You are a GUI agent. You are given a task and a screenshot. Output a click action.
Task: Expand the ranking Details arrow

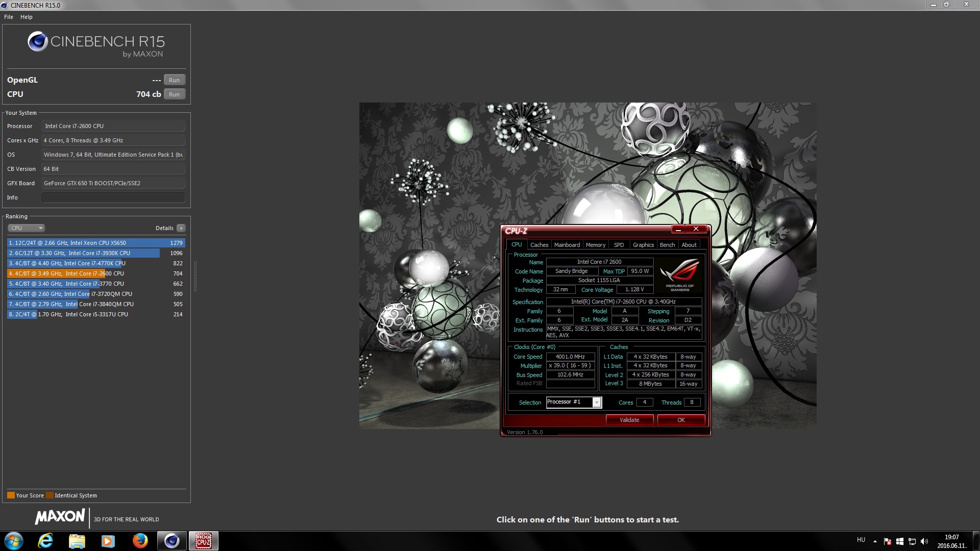tap(181, 228)
